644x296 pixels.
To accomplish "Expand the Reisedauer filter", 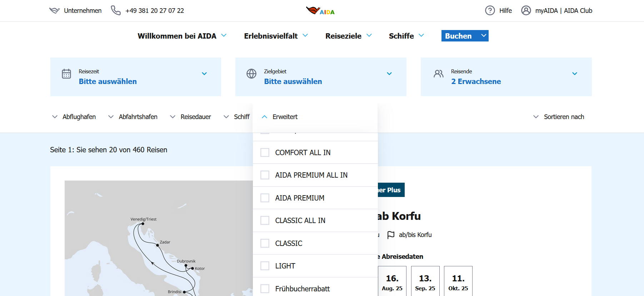I will (x=190, y=117).
